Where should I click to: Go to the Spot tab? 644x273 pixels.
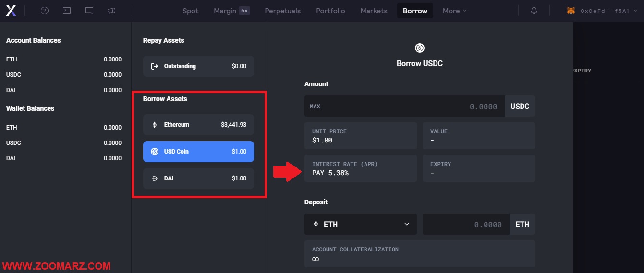[191, 11]
